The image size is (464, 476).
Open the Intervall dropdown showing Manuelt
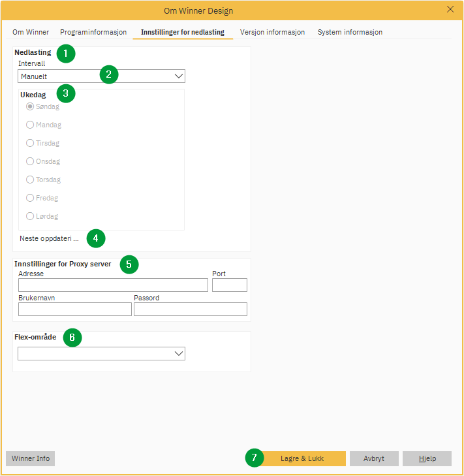click(101, 76)
